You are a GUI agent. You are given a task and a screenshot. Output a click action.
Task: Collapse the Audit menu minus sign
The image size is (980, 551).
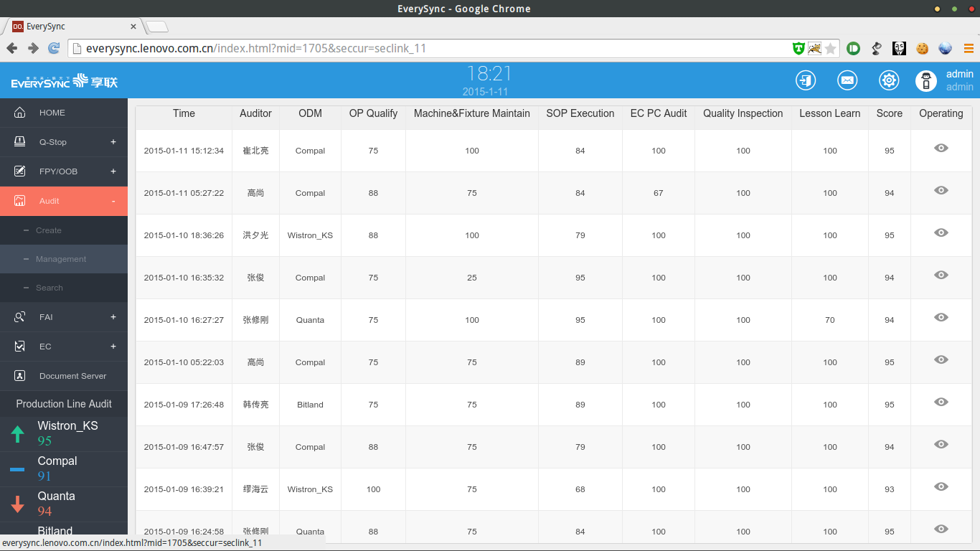(113, 201)
